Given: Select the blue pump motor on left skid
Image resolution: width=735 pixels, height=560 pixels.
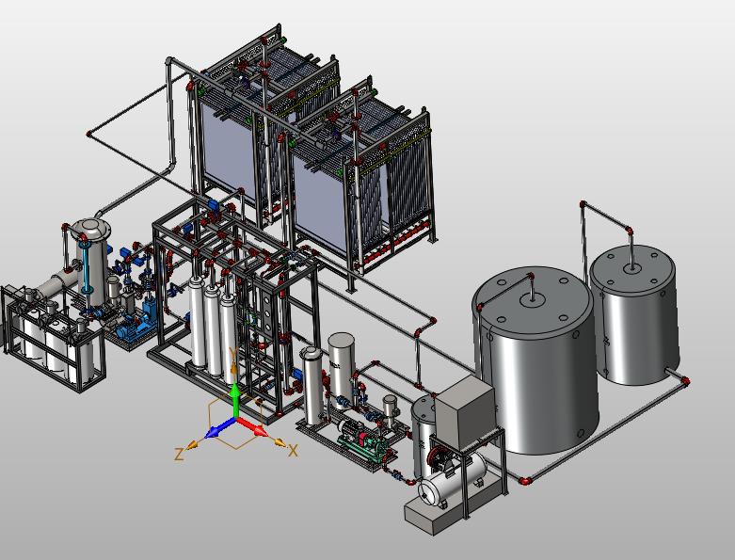Looking at the screenshot, I should (x=129, y=329).
